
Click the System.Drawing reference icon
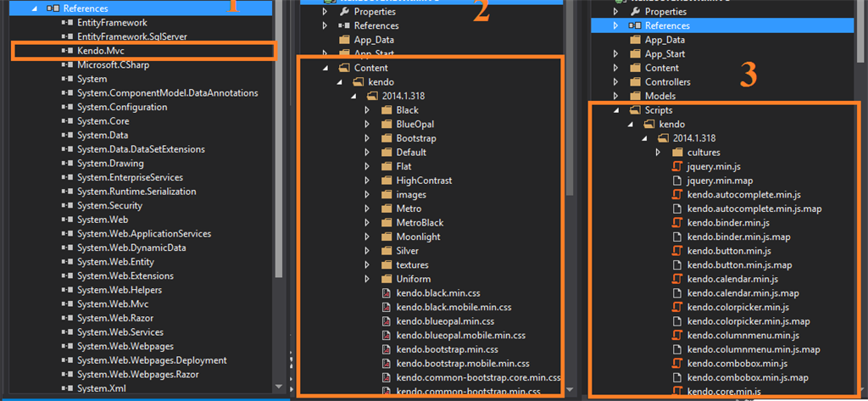pyautogui.click(x=68, y=164)
